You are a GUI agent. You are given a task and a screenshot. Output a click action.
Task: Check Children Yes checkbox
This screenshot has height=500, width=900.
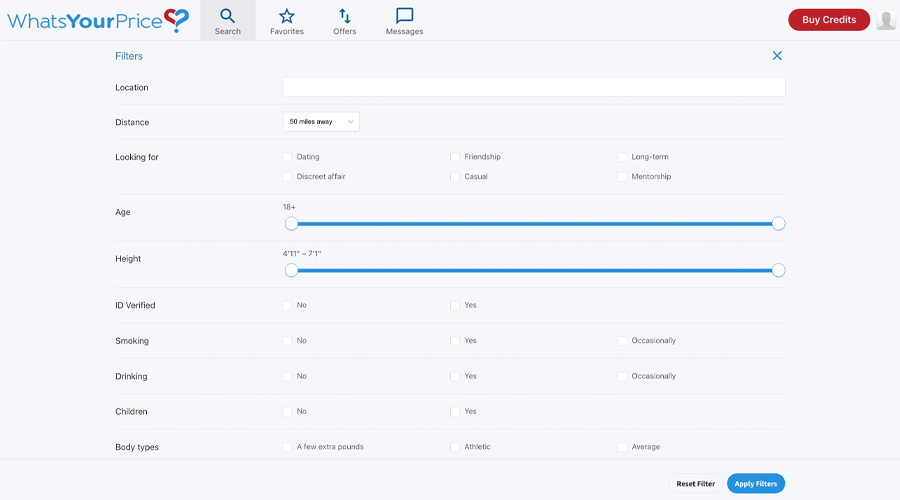(x=455, y=412)
